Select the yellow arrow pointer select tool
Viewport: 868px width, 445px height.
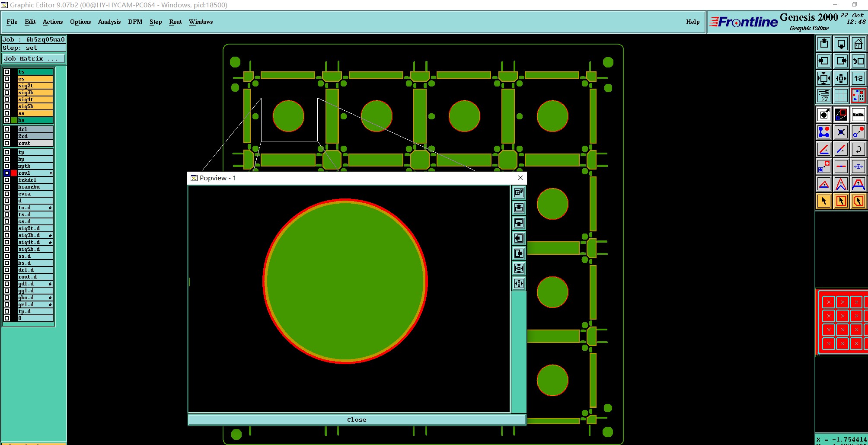pyautogui.click(x=824, y=201)
